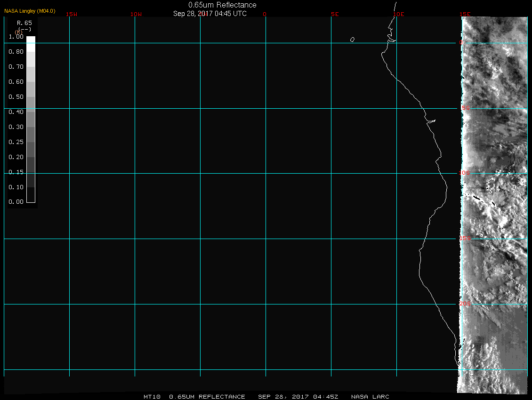
Task: Click the 0.00 colorbar value
Action: [16, 202]
